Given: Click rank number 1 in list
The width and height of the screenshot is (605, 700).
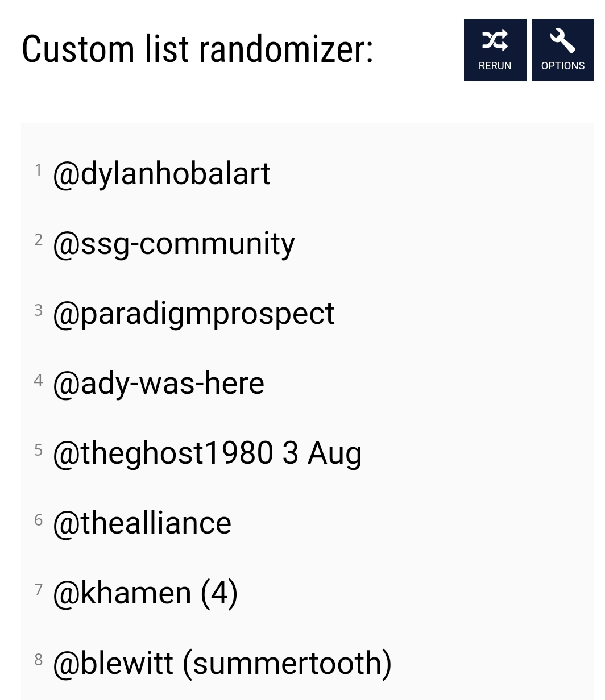Looking at the screenshot, I should [x=38, y=170].
